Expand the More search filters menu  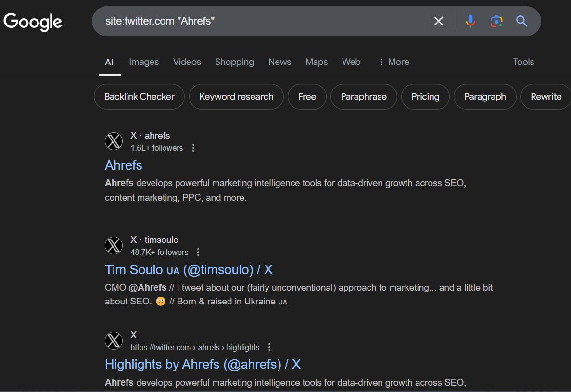394,62
